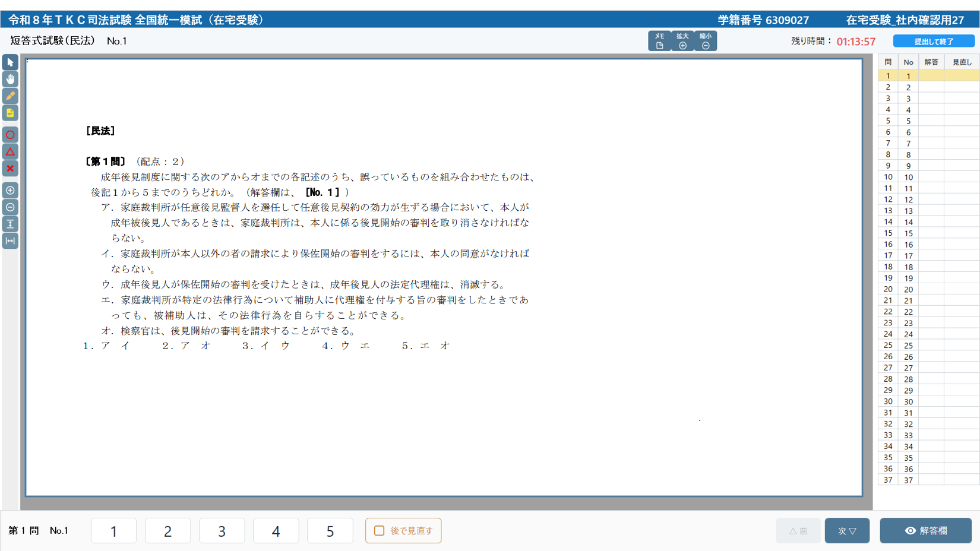Toggle the 解答欄 answer panel eye button
This screenshot has height=551, width=980.
click(925, 531)
